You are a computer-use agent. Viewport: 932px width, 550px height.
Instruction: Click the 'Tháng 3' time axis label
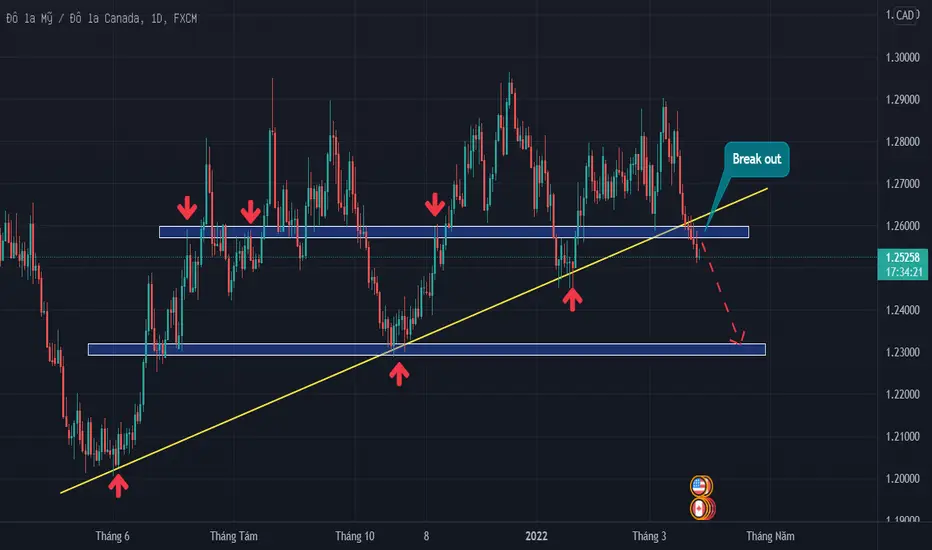point(649,536)
